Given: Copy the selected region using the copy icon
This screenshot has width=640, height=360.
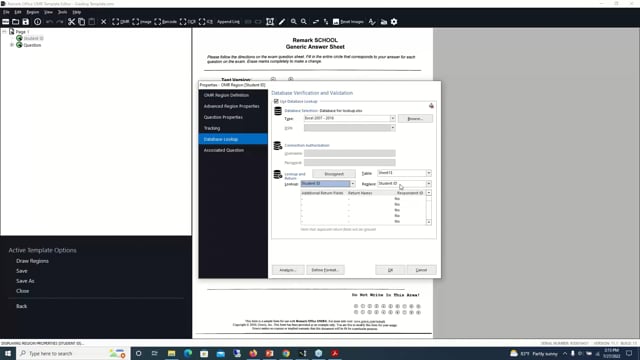Looking at the screenshot, I should 82,22.
